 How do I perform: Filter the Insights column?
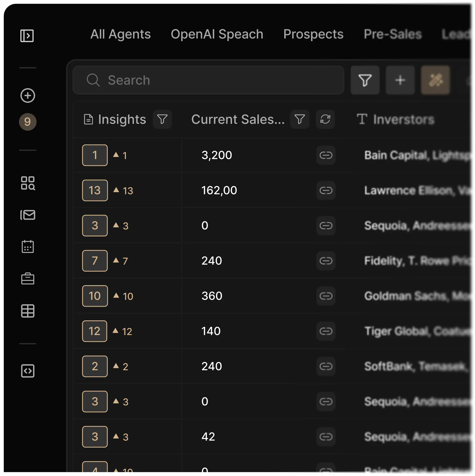click(x=162, y=119)
